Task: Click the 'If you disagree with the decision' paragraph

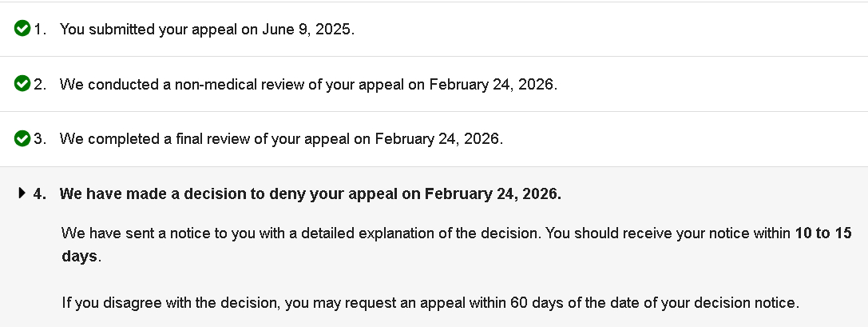Action: click(430, 303)
